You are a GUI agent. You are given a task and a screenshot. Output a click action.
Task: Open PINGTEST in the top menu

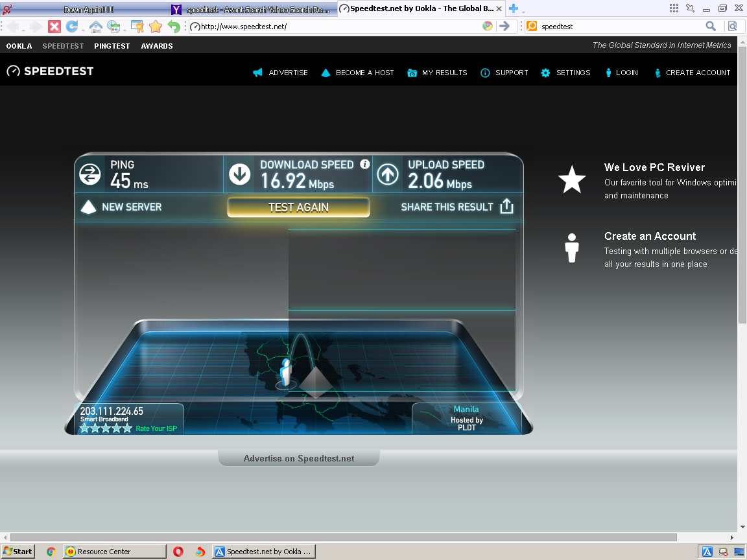click(x=112, y=46)
